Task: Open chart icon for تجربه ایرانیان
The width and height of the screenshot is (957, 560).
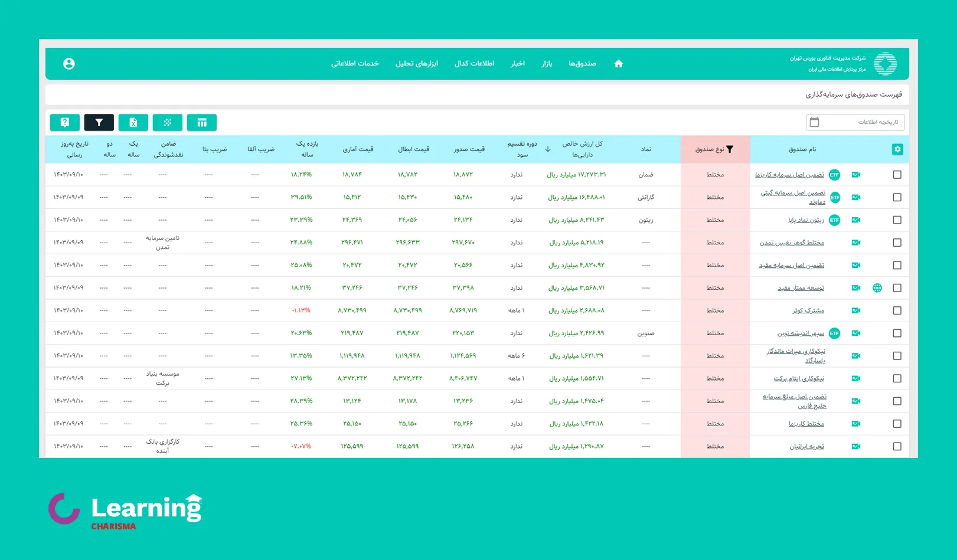Action: 856,447
